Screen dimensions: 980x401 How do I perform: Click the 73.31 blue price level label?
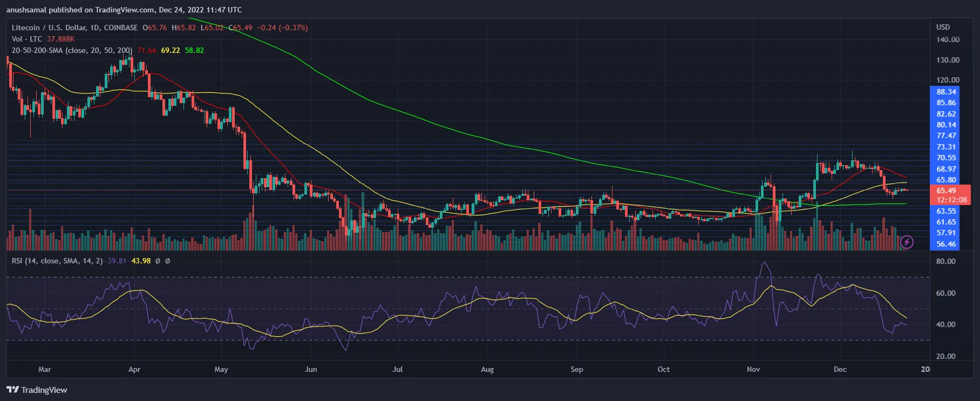(946, 147)
